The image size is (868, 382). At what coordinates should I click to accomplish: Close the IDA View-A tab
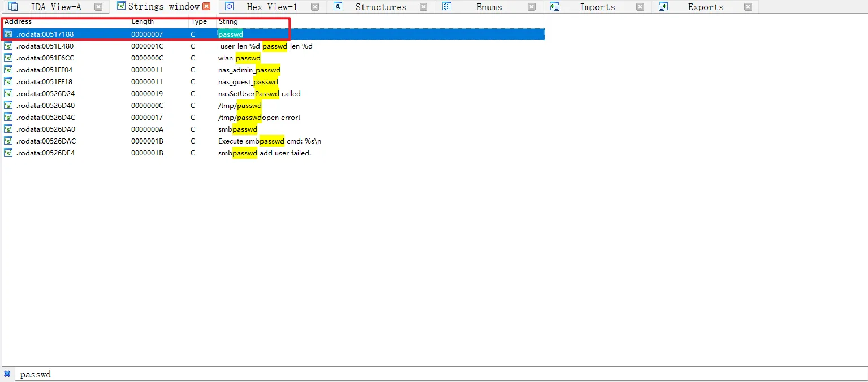(98, 7)
